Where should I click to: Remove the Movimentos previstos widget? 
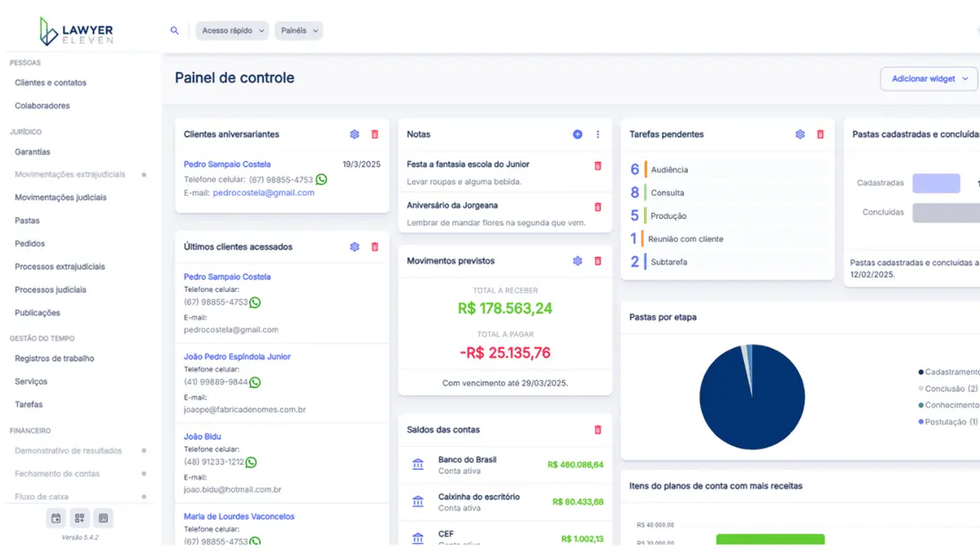[x=598, y=261]
